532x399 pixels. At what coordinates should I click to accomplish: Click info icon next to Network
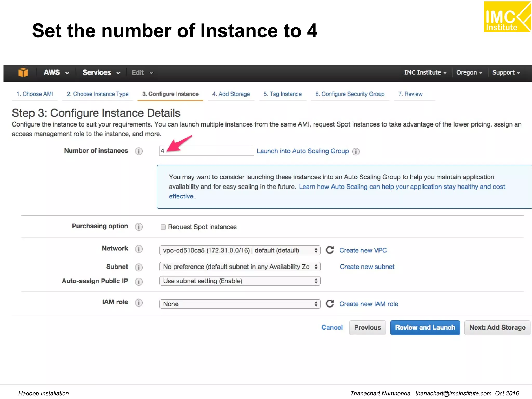click(139, 249)
